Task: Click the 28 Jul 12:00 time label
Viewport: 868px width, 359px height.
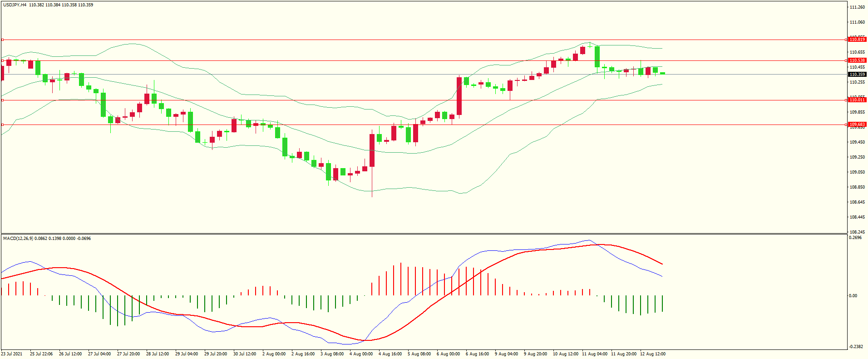Action: (x=158, y=354)
